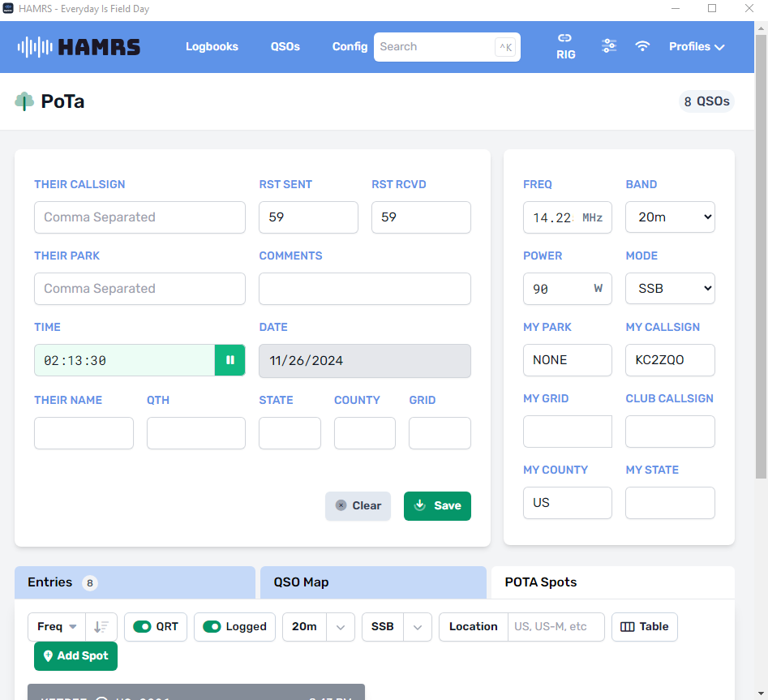
Task: Click inside the Search field
Action: click(438, 46)
